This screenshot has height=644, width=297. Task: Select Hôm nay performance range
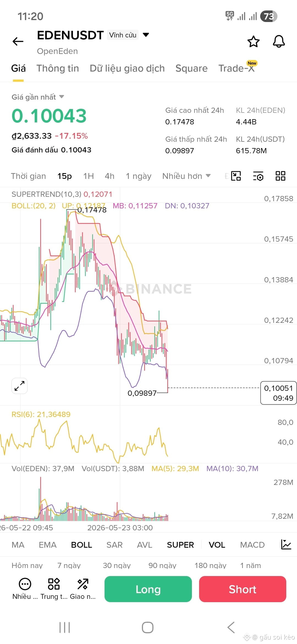coord(27,565)
